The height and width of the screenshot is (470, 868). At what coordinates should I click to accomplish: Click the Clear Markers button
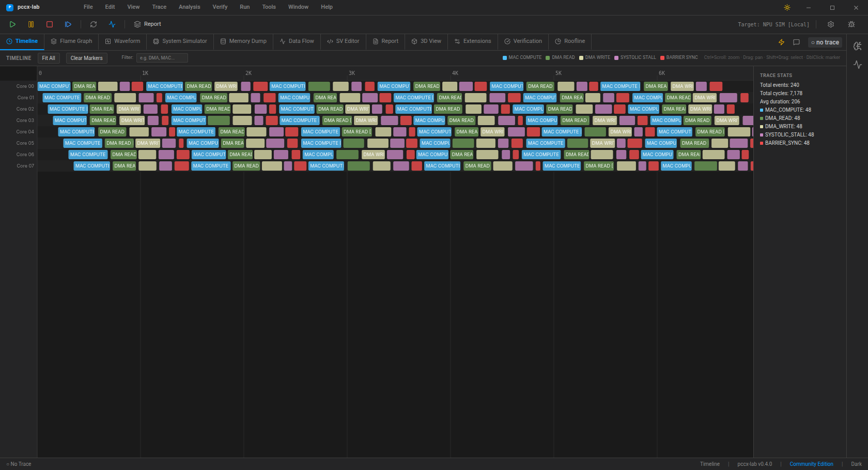point(86,58)
